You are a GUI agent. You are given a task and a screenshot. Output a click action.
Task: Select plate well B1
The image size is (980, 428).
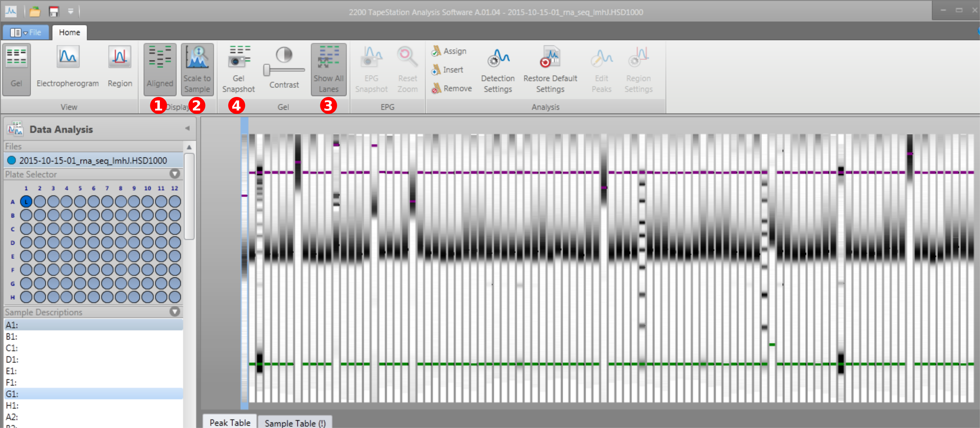click(26, 215)
